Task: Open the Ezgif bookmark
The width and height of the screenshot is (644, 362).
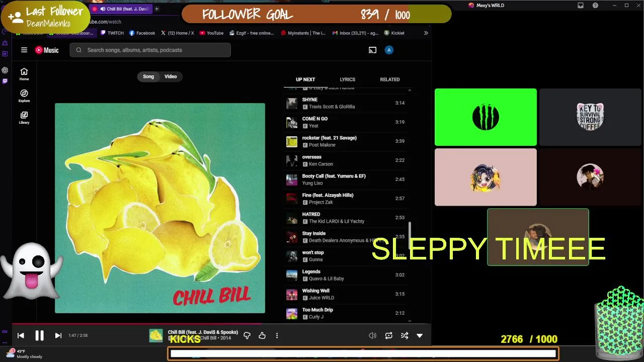Action: click(252, 33)
